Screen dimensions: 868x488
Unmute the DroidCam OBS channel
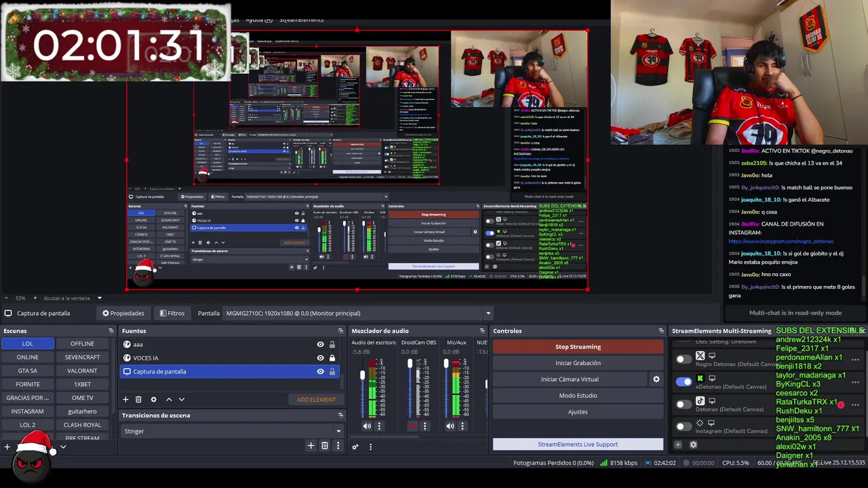pyautogui.click(x=412, y=426)
